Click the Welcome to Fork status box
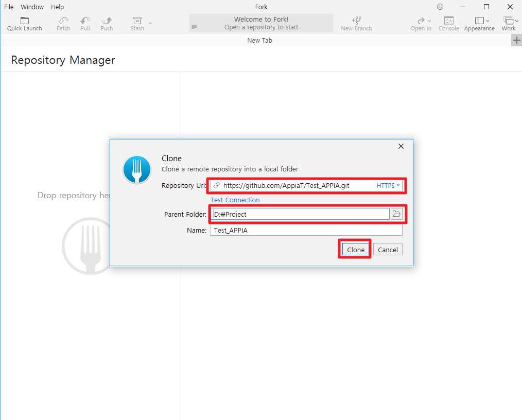The image size is (522, 420). [x=262, y=23]
